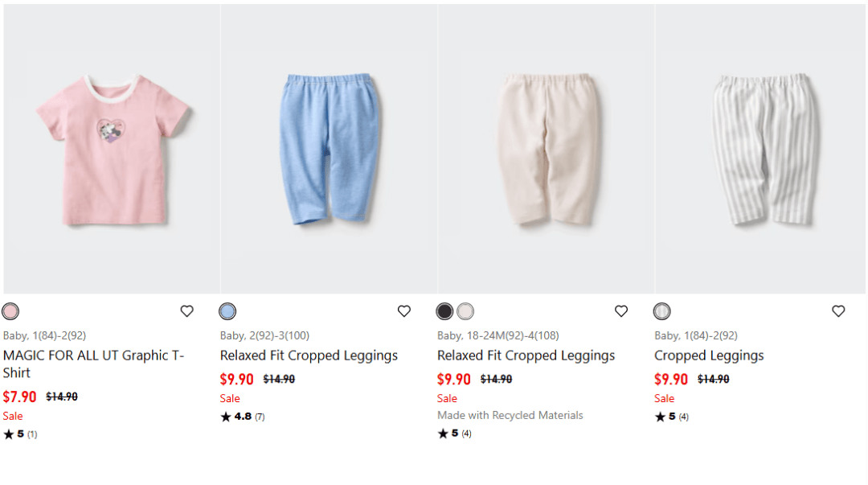Choose the black color swatch
868x485 pixels.
coord(444,311)
